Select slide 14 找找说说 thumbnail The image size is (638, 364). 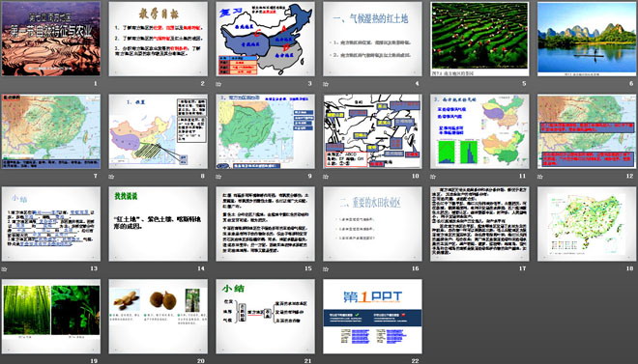159,224
